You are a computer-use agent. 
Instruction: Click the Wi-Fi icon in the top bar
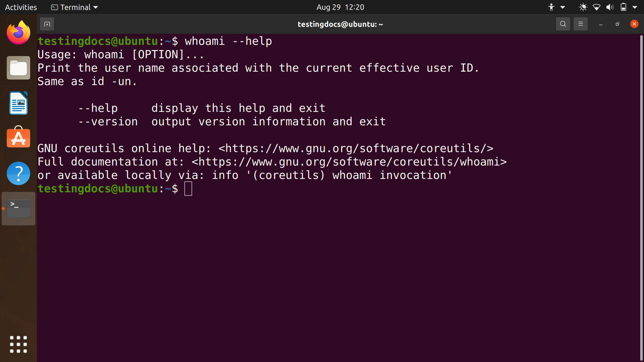[x=596, y=7]
